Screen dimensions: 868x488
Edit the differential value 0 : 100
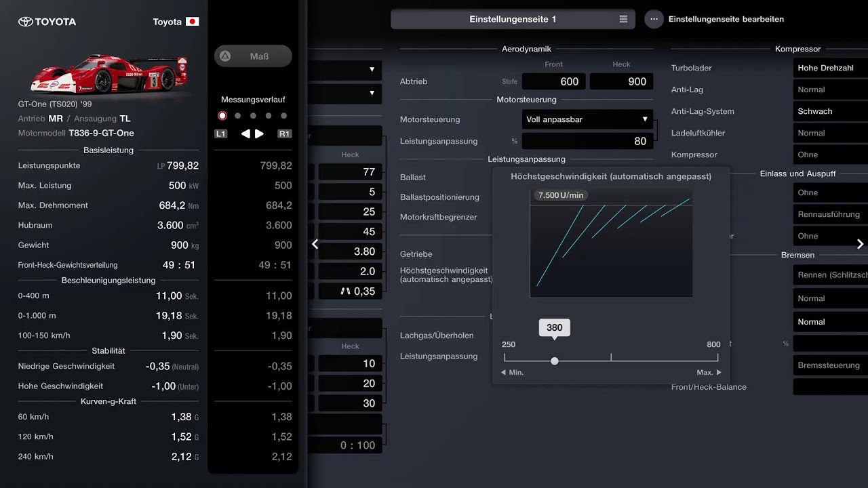(x=346, y=445)
